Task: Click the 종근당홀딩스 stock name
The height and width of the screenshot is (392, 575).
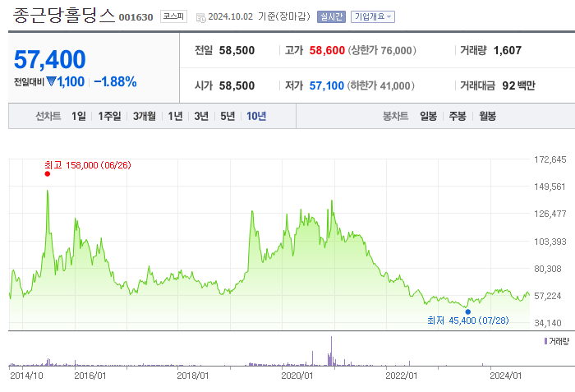Action: click(x=64, y=16)
